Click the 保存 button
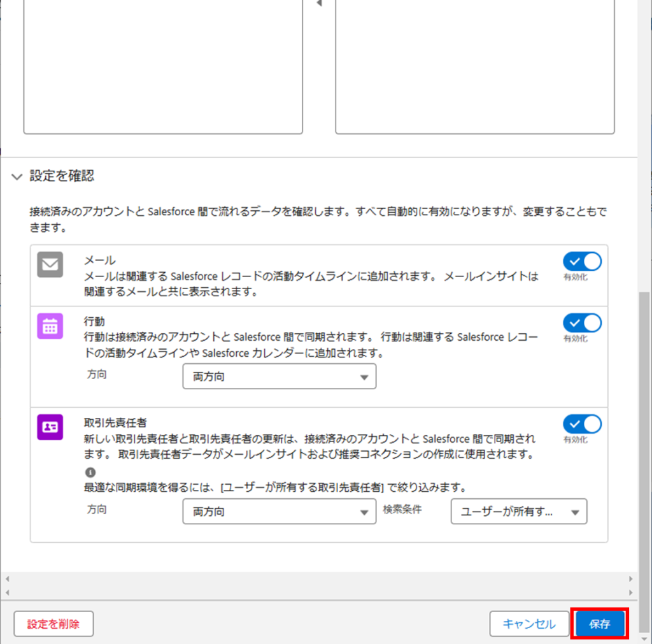 tap(599, 624)
